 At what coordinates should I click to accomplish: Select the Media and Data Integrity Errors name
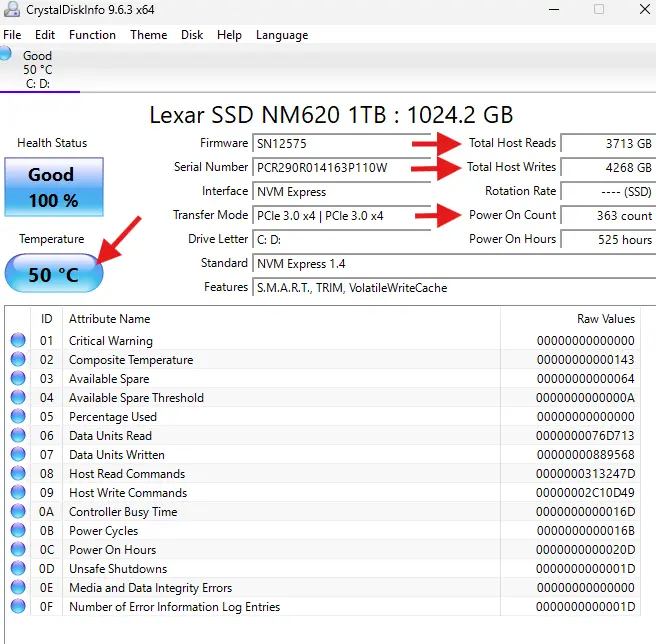(x=150, y=588)
